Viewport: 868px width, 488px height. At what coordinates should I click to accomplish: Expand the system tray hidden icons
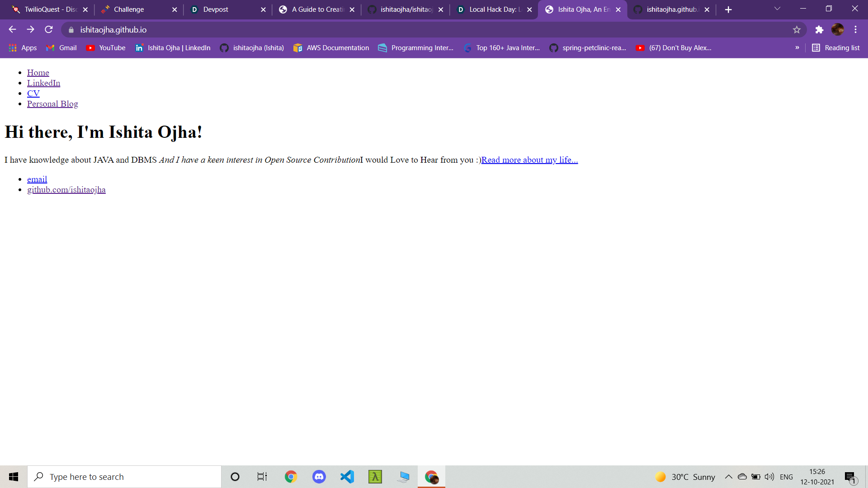pos(728,477)
